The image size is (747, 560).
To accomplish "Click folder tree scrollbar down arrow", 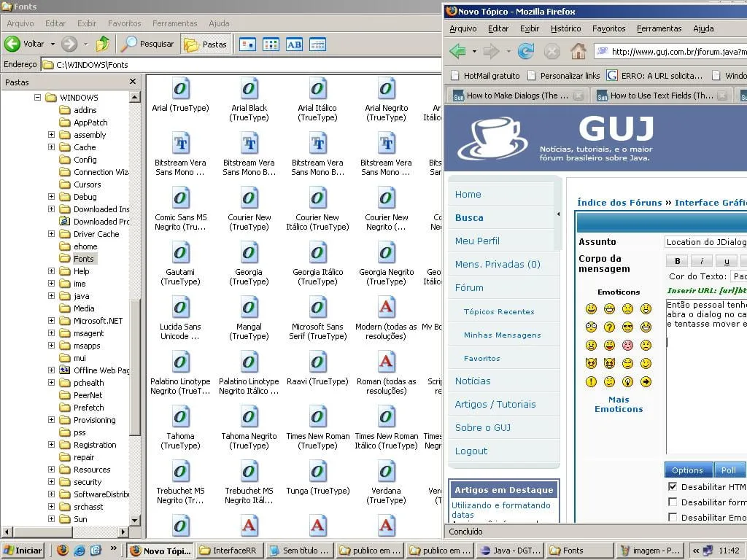I will (x=135, y=520).
